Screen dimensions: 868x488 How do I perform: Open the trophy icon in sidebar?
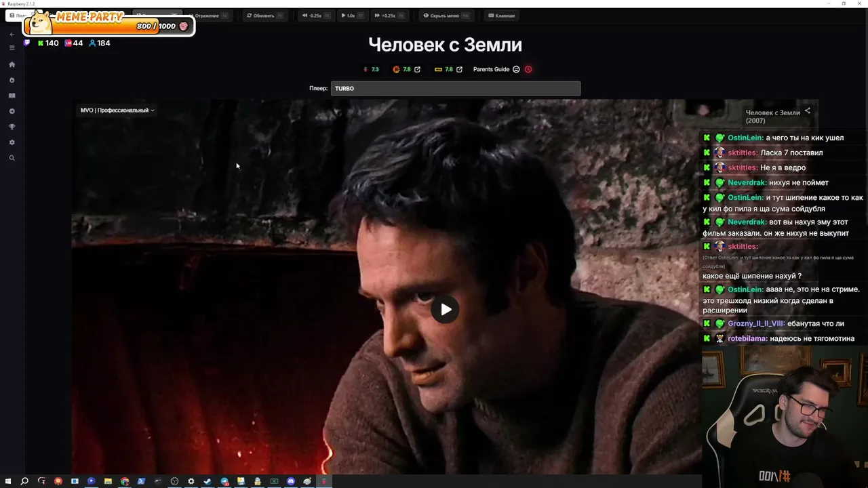12,127
